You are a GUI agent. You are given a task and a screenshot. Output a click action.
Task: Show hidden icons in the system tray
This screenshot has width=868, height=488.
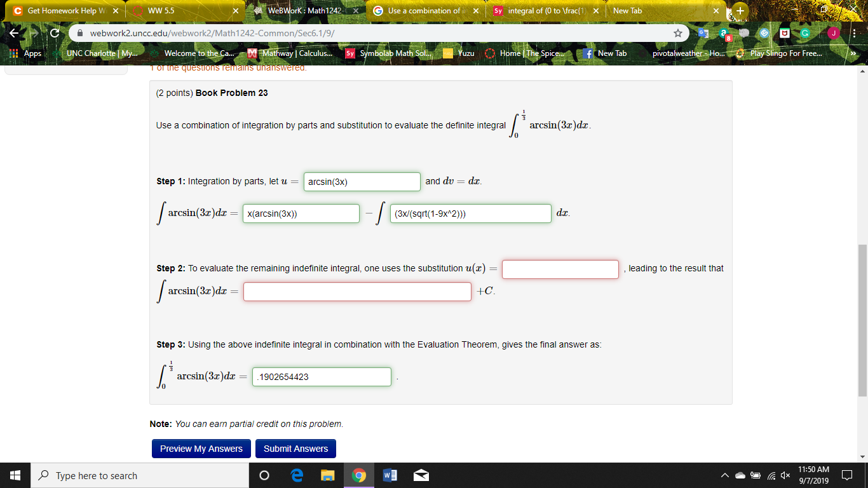click(724, 475)
